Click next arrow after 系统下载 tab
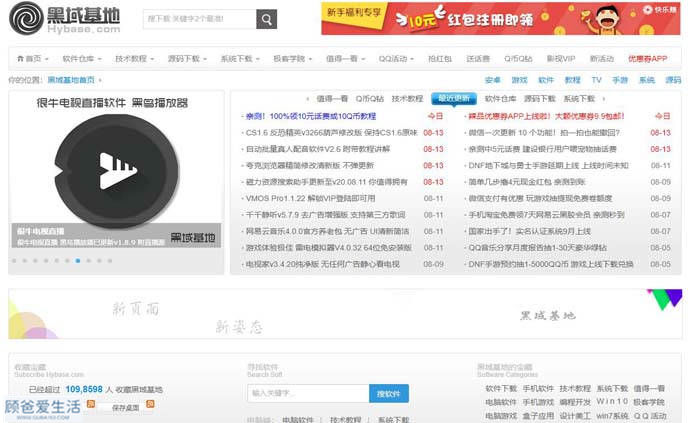690x423 pixels. click(x=604, y=99)
